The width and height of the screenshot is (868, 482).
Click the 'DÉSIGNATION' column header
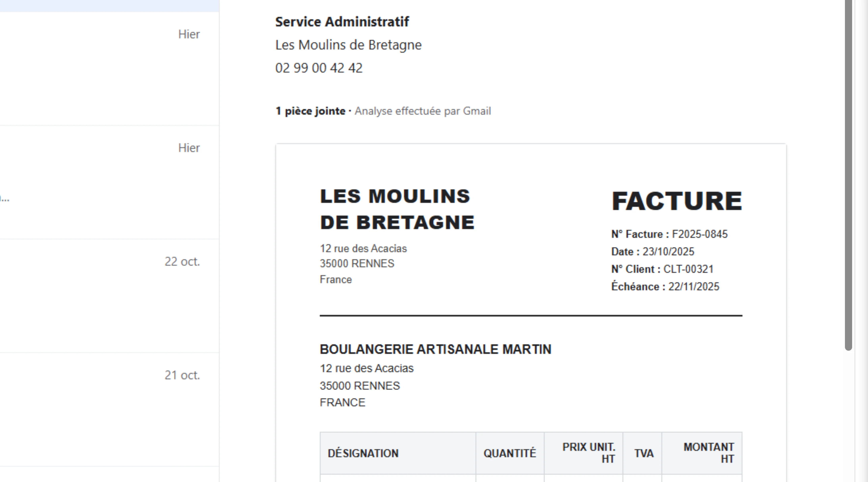[x=398, y=453]
